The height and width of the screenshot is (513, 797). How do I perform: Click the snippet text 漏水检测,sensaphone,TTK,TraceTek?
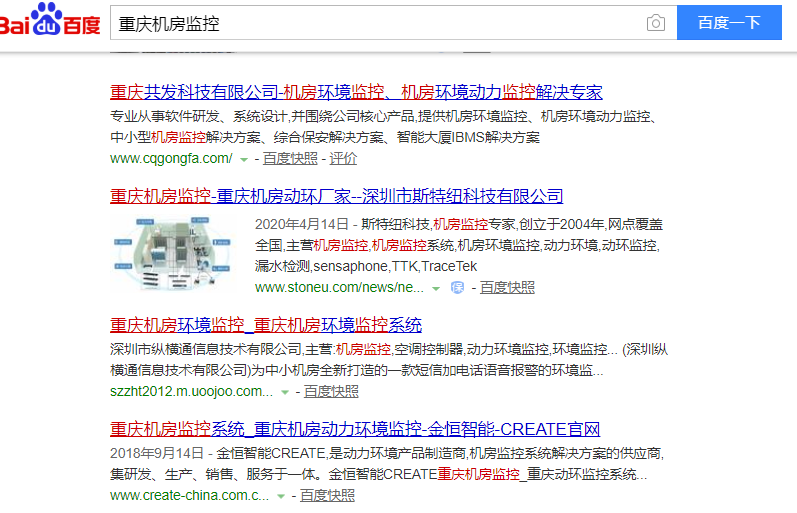tap(366, 266)
